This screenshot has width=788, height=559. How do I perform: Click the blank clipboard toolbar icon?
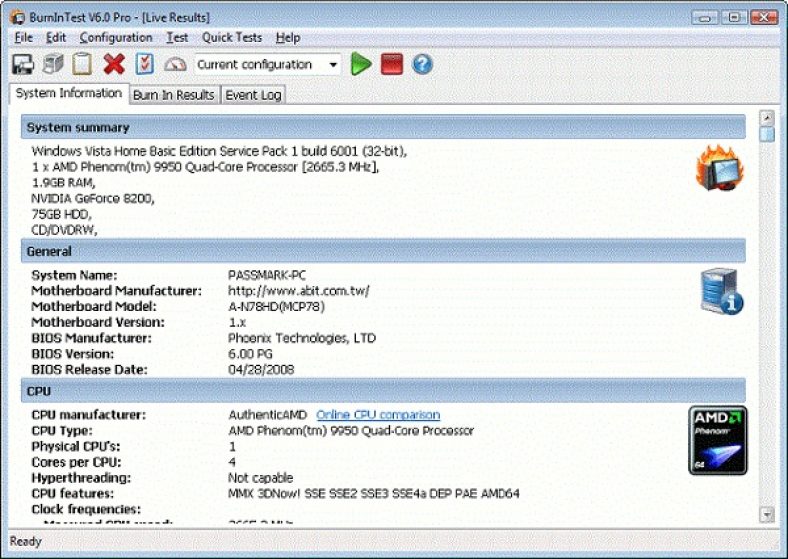[x=82, y=64]
